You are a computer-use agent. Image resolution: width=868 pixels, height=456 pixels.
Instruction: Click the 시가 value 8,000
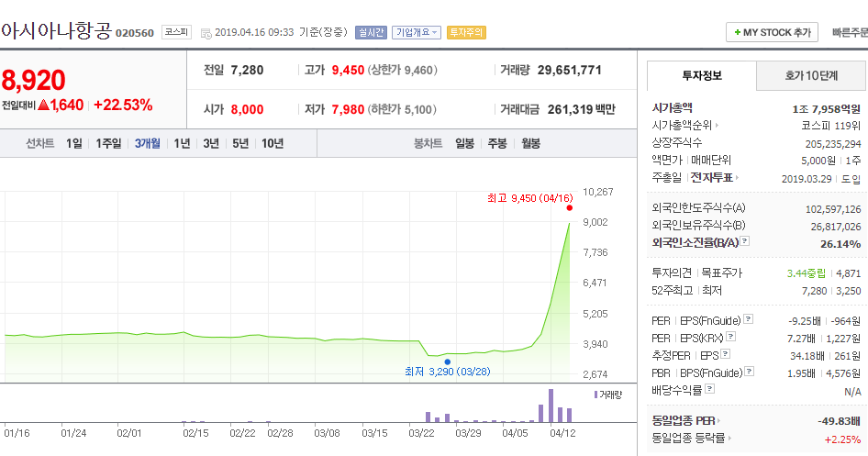pos(247,109)
